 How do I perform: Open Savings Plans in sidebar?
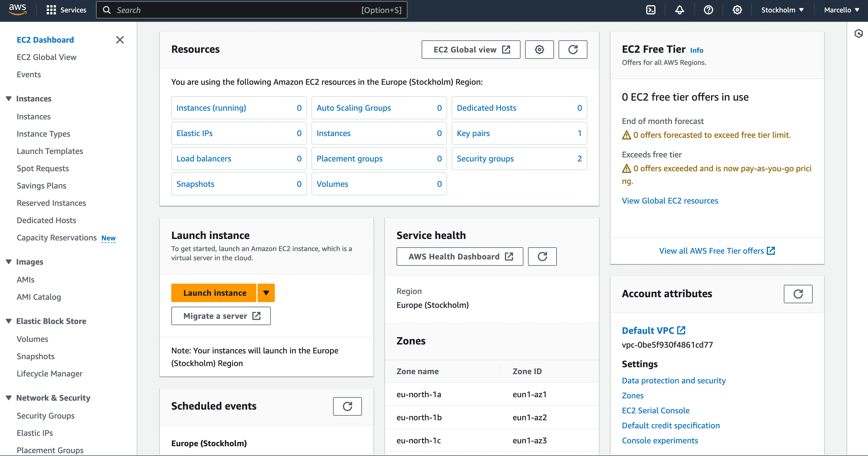[42, 186]
